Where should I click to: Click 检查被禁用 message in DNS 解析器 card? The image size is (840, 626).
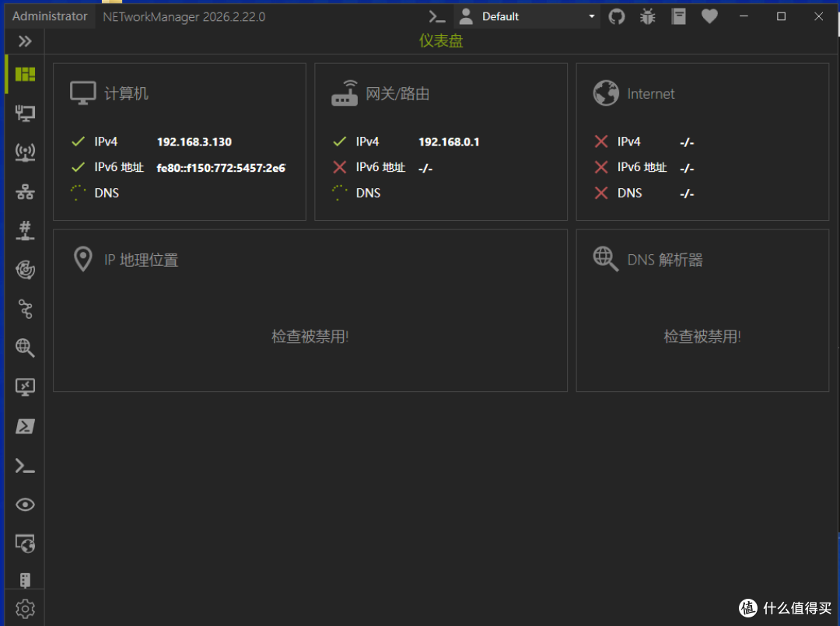point(702,336)
